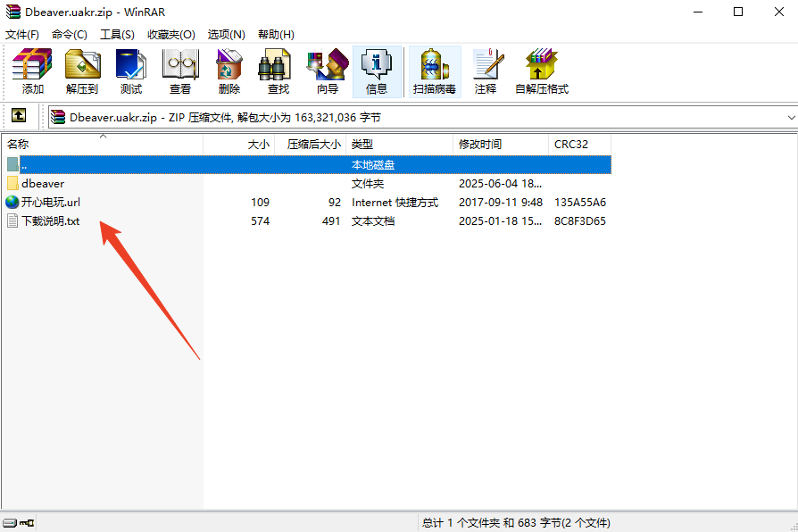
Task: Sort by the 名称 column header
Action: (x=102, y=145)
